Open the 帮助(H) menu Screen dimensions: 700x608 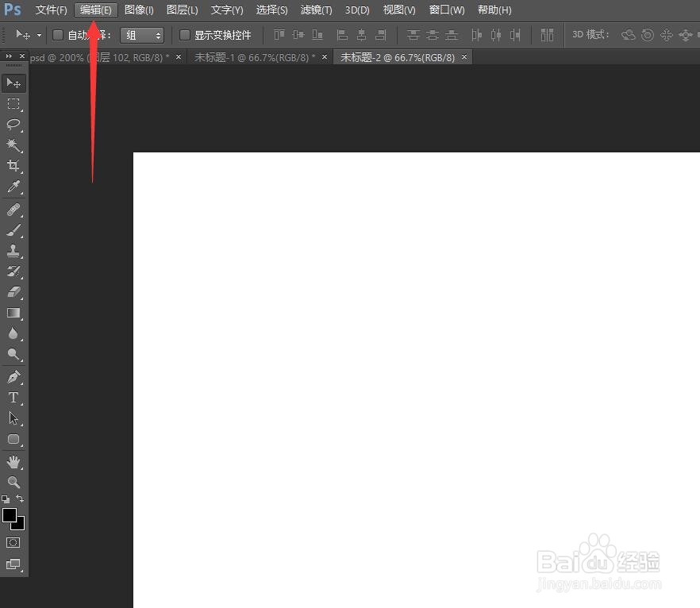(494, 10)
